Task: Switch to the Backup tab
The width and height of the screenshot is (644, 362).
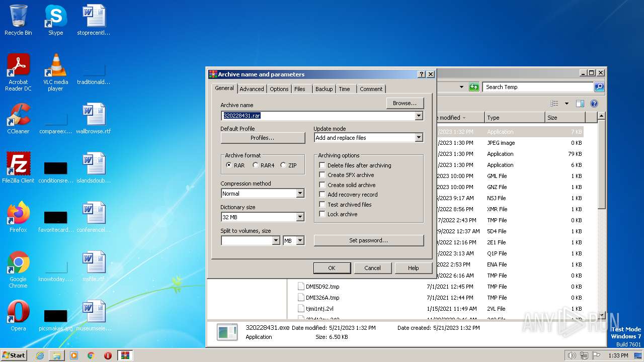Action: (324, 89)
